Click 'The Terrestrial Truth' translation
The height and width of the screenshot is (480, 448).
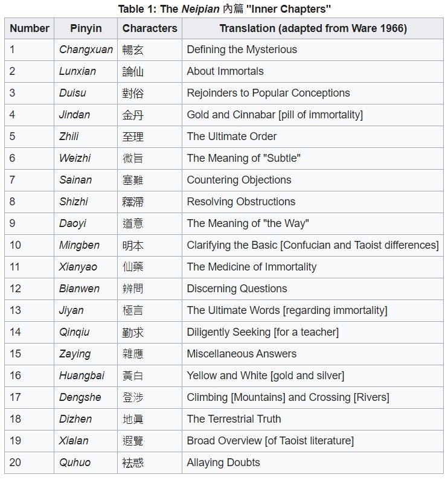(234, 419)
